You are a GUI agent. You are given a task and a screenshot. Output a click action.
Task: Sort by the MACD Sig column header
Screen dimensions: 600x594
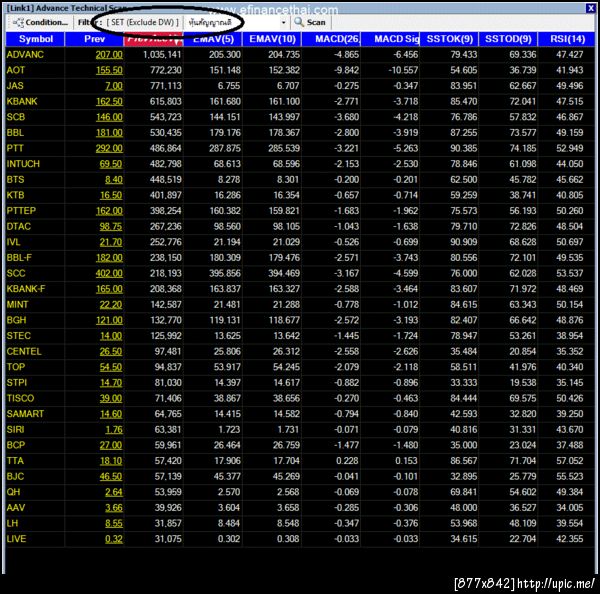[x=390, y=39]
